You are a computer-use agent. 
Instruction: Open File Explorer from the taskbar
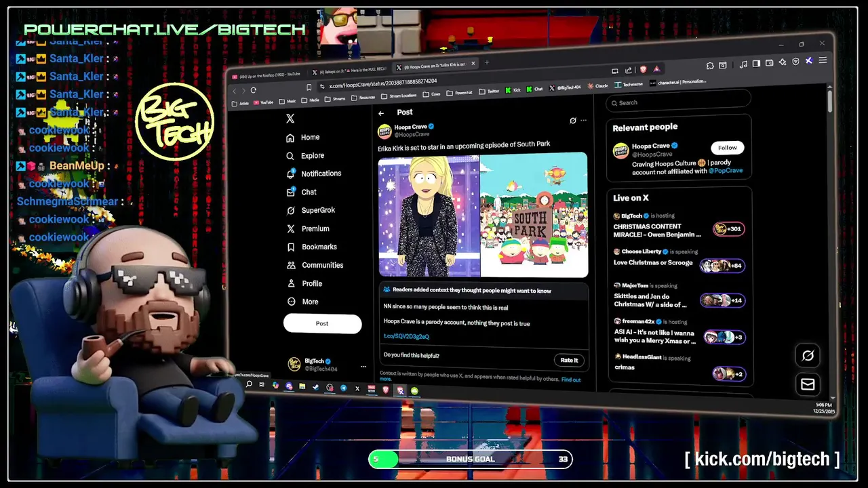click(302, 386)
